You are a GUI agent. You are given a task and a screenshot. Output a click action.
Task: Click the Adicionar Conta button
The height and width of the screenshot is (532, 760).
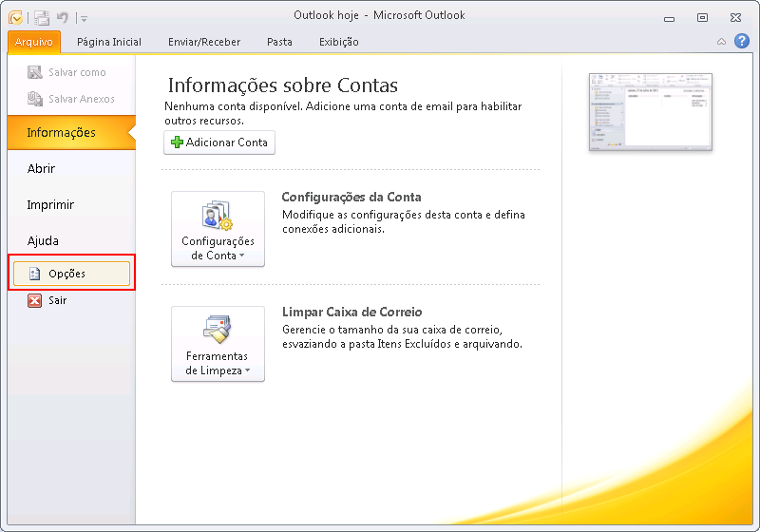219,142
